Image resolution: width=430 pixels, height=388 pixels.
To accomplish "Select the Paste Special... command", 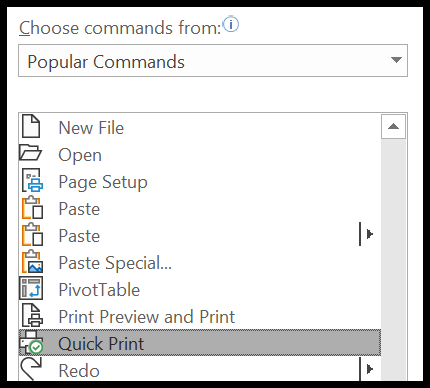I will coord(200,263).
